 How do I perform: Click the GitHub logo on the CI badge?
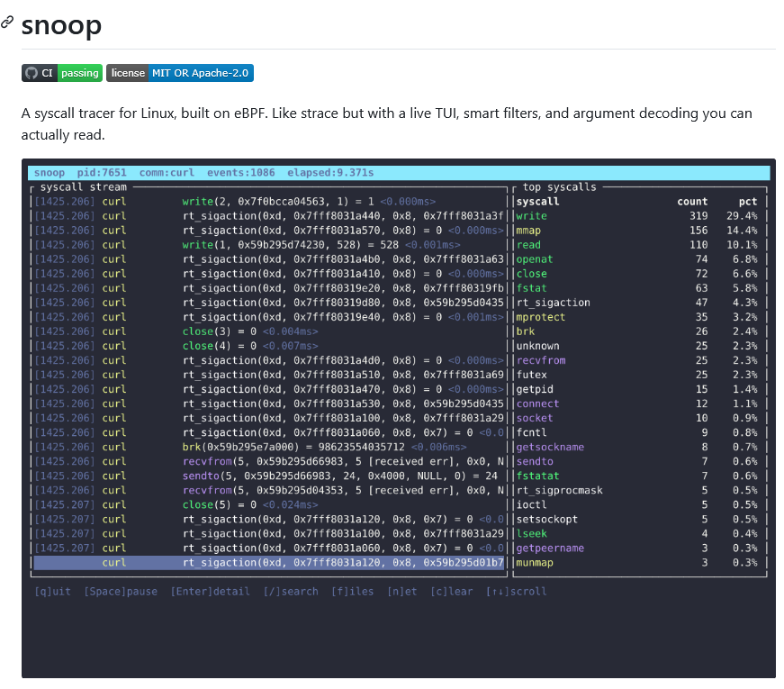click(32, 73)
